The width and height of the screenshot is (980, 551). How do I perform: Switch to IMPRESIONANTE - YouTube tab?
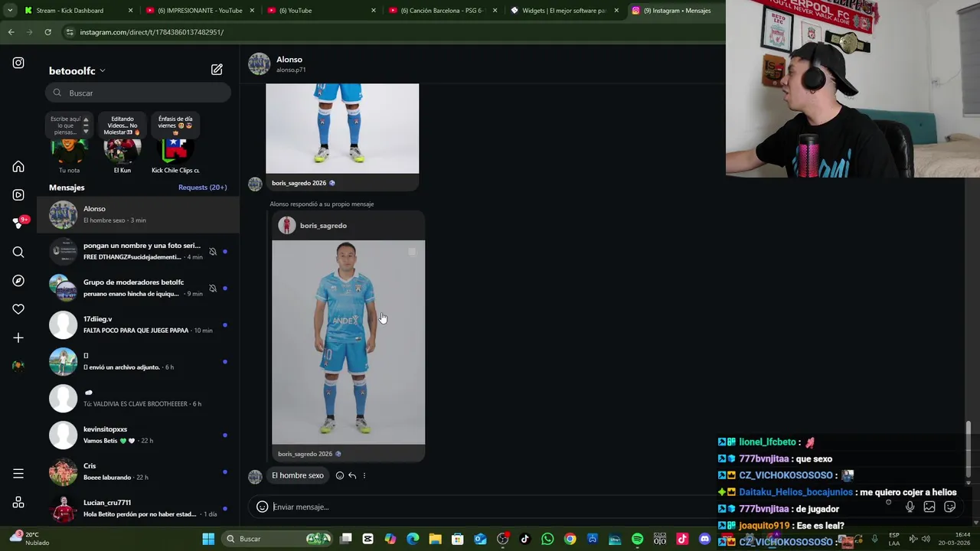[201, 11]
